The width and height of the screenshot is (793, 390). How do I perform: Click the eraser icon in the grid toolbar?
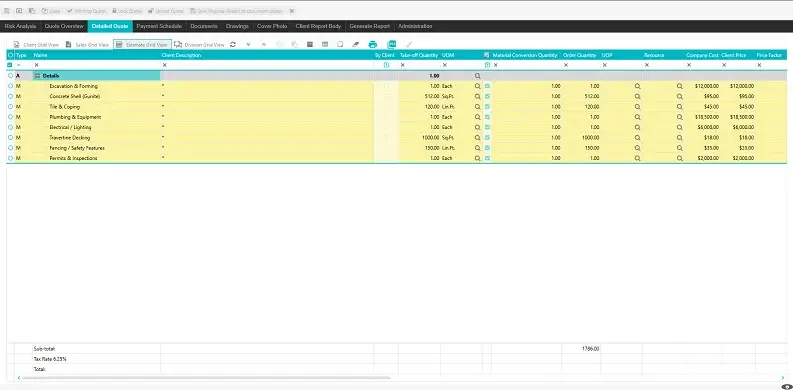coord(356,45)
